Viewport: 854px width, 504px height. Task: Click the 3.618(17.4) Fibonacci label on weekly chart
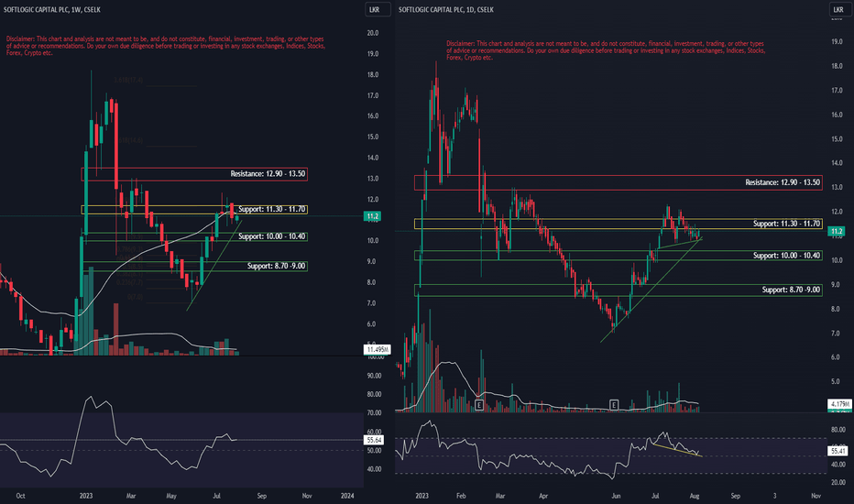[x=128, y=80]
